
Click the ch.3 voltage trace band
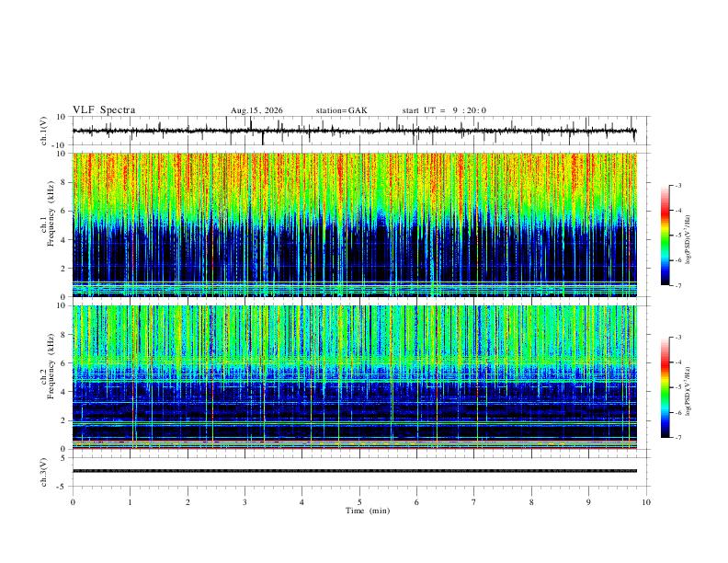click(x=354, y=471)
